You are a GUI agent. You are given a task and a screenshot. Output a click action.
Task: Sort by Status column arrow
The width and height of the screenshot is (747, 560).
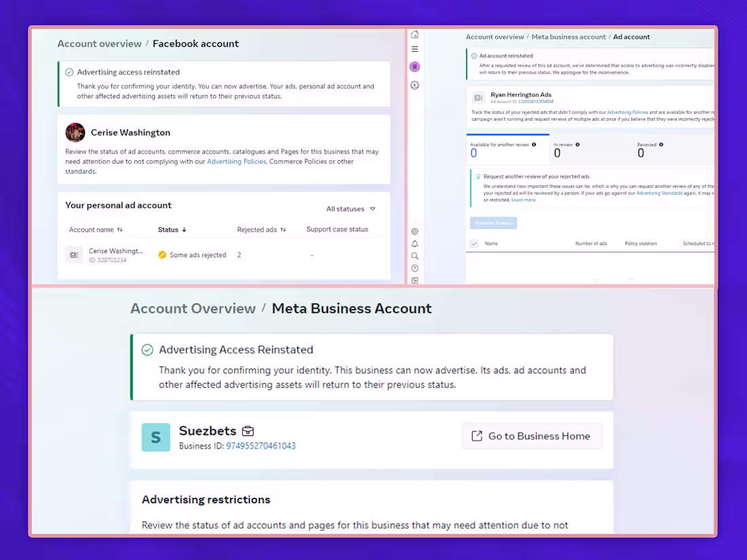pyautogui.click(x=184, y=229)
